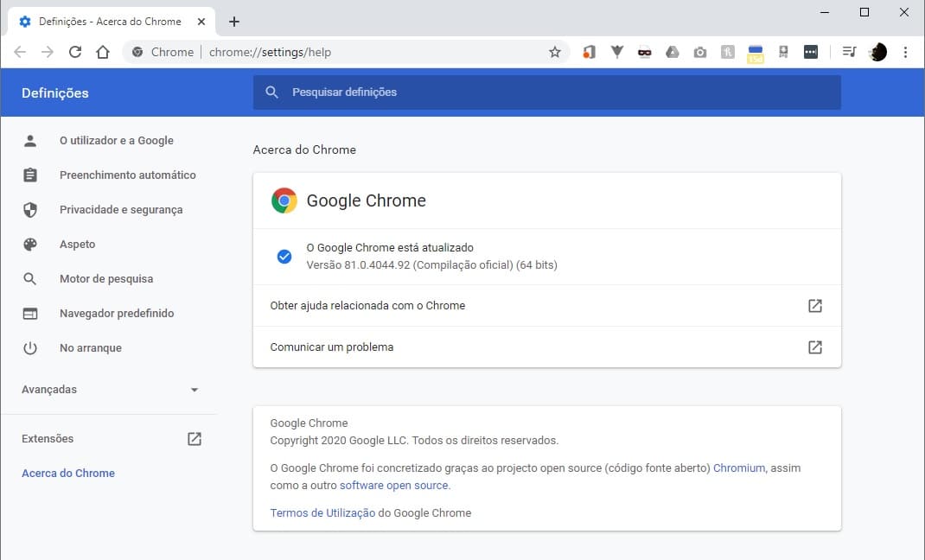This screenshot has height=560, width=925.
Task: Open the software open source link
Action: pos(393,485)
